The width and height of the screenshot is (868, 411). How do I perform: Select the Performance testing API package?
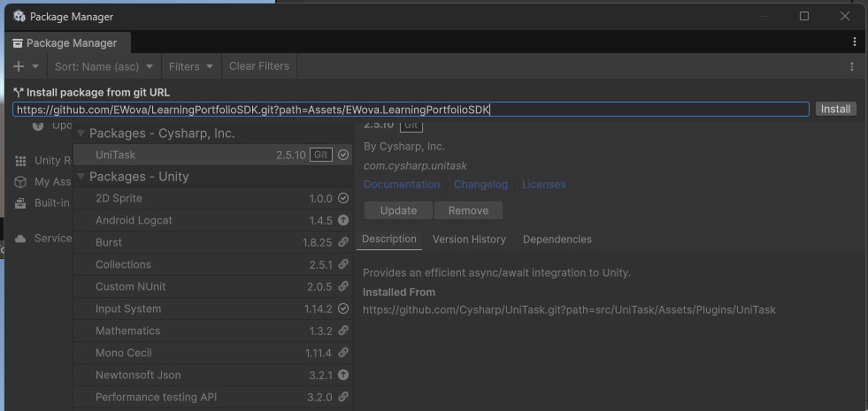click(212, 397)
